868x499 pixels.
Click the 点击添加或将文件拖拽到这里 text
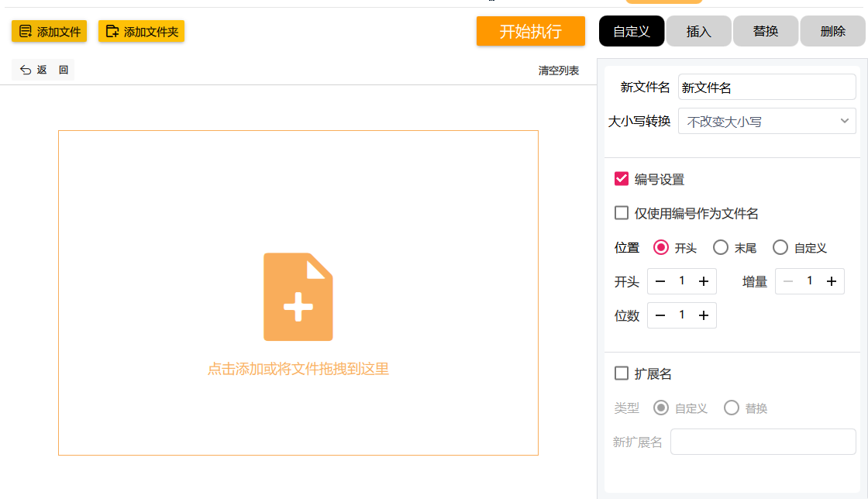pyautogui.click(x=298, y=369)
